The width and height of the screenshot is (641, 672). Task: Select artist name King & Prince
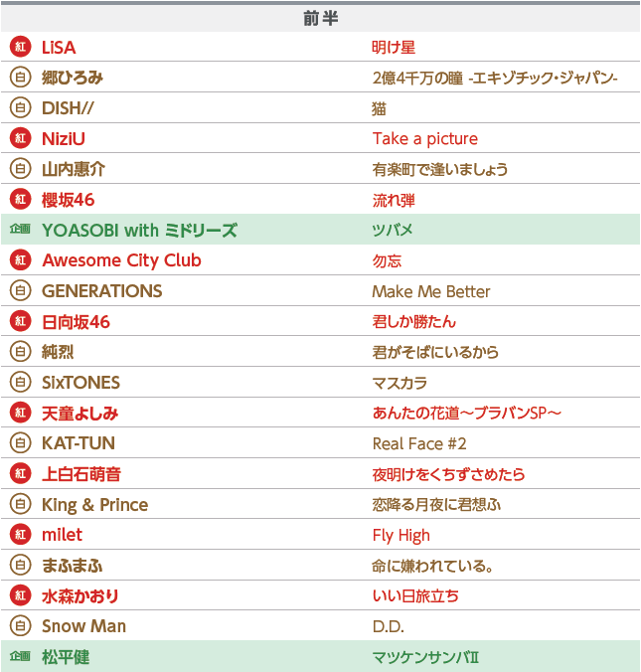coord(95,505)
